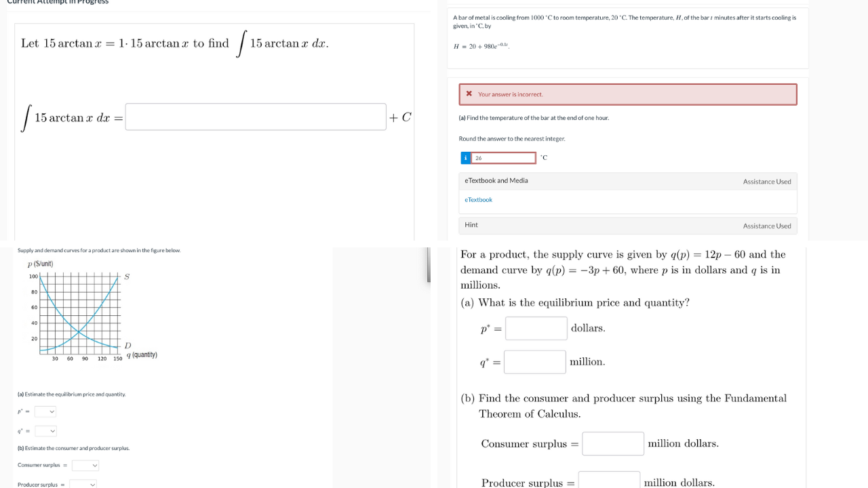Click the Producer surplus million dollars input
868x488 pixels.
(609, 479)
